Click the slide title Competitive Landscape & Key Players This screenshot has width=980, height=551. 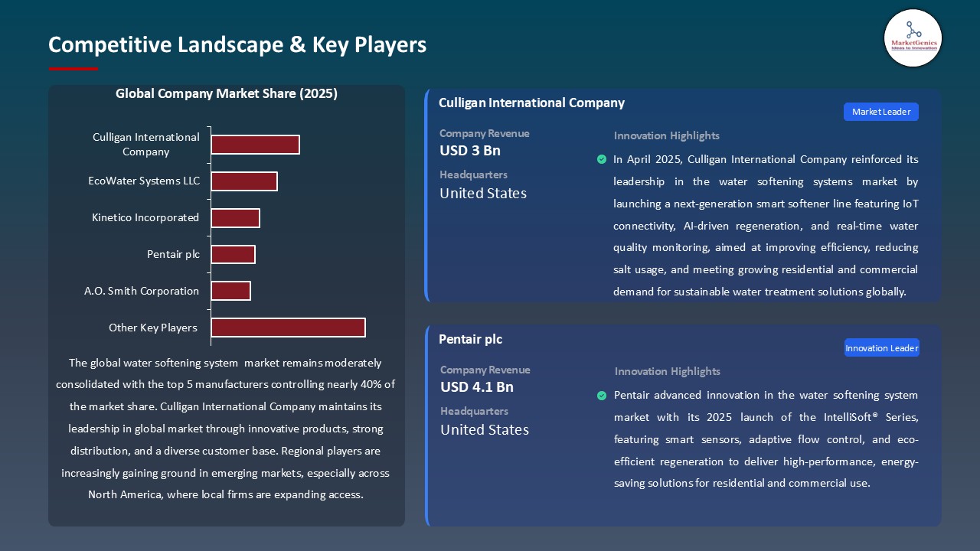(237, 44)
